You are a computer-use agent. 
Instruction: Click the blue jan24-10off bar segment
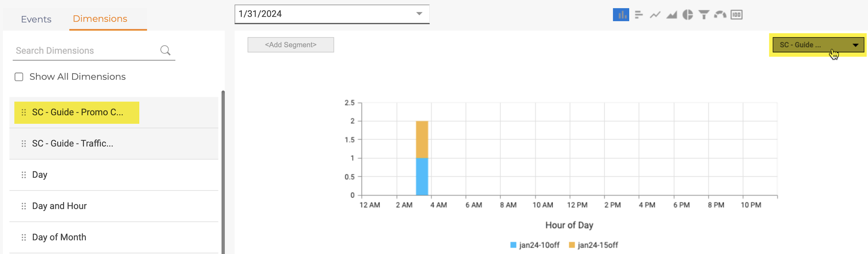pos(422,177)
